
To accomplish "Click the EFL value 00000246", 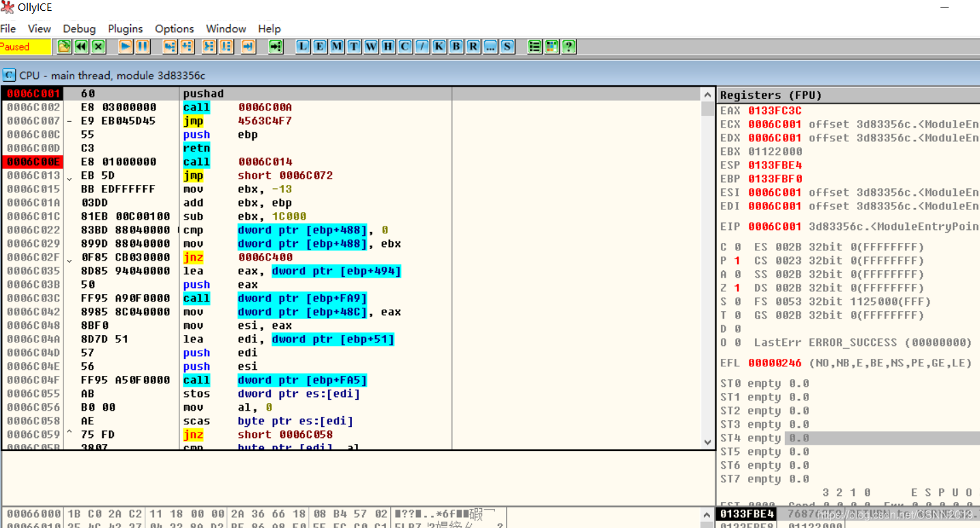I will (775, 363).
